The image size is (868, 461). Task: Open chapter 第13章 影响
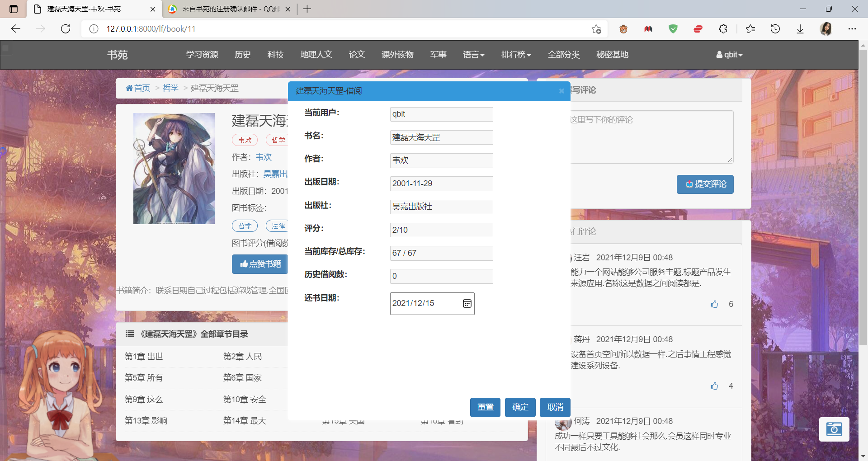[x=146, y=421]
